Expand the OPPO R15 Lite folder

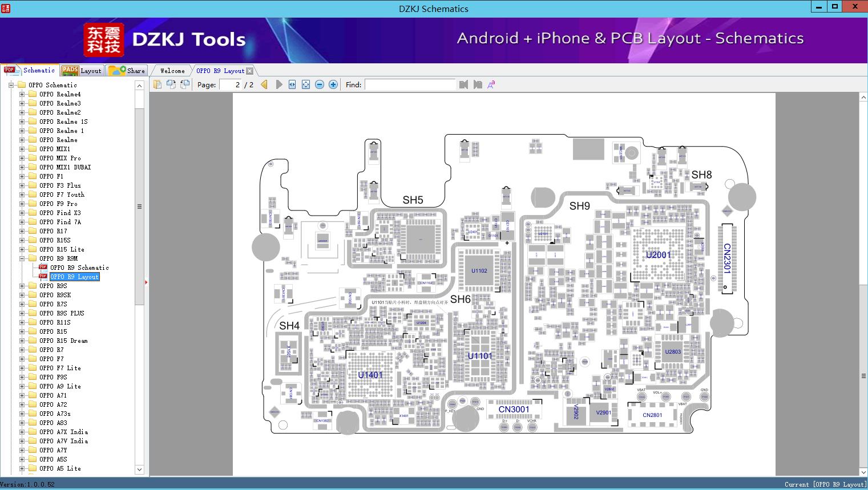22,249
